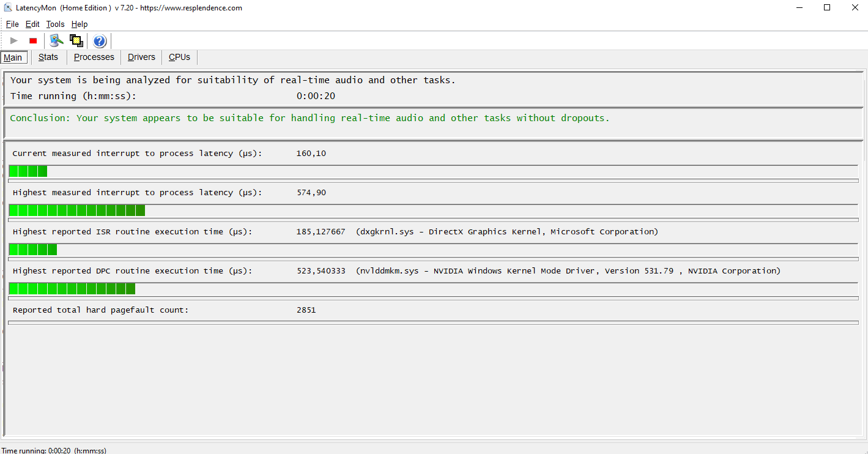The image size is (868, 454).
Task: Stop monitoring with the red stop icon
Action: point(33,41)
